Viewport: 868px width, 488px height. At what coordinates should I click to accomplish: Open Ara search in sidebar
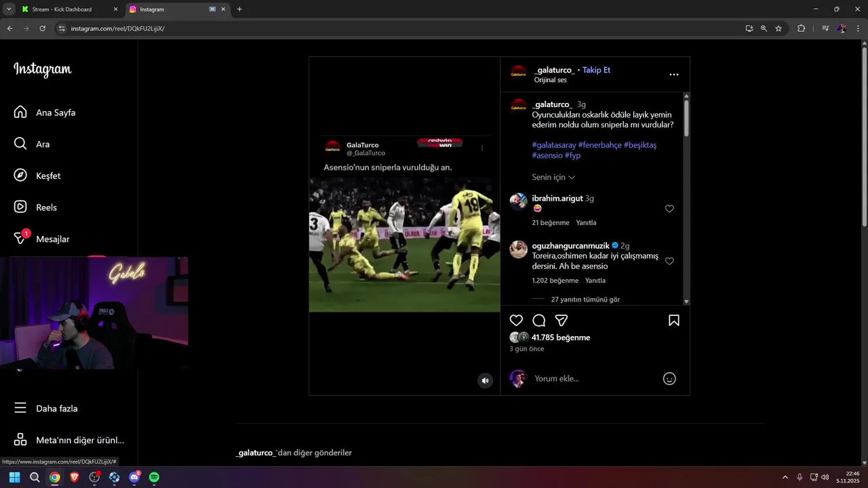tap(32, 144)
